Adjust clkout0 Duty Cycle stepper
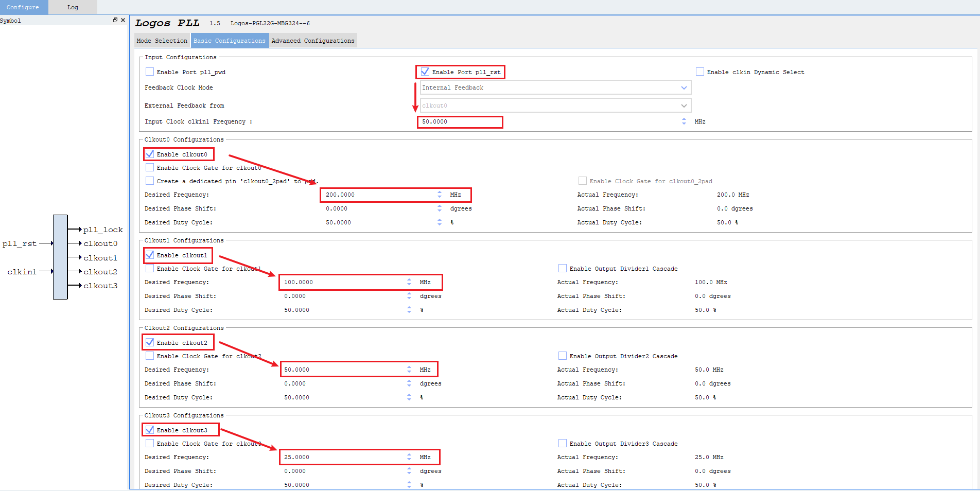Screen dimensions: 980x491 click(440, 222)
